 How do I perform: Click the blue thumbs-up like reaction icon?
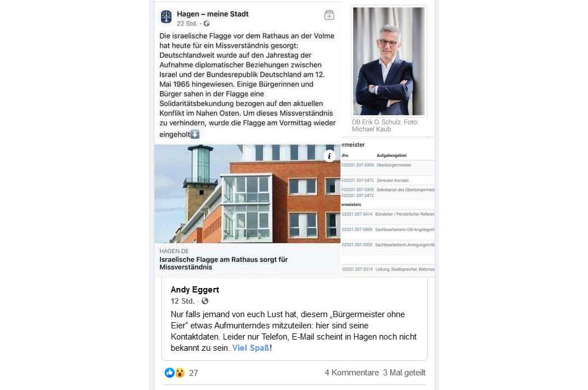[170, 373]
